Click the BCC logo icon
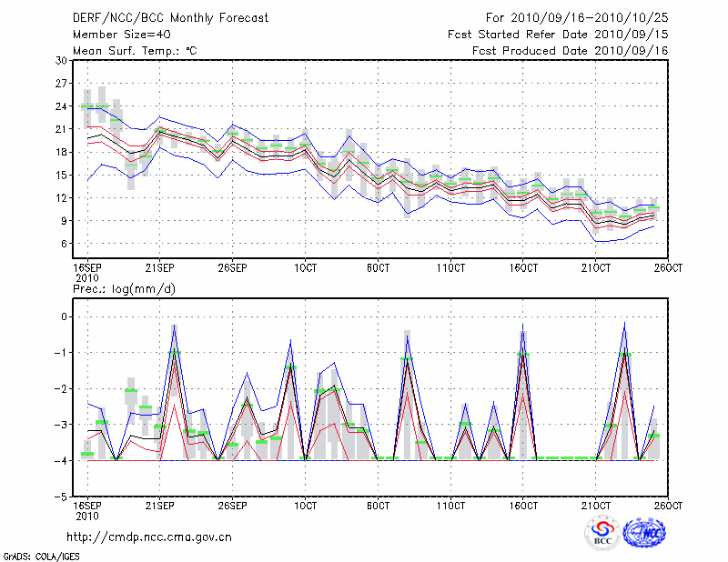The height and width of the screenshot is (562, 728). [x=602, y=533]
